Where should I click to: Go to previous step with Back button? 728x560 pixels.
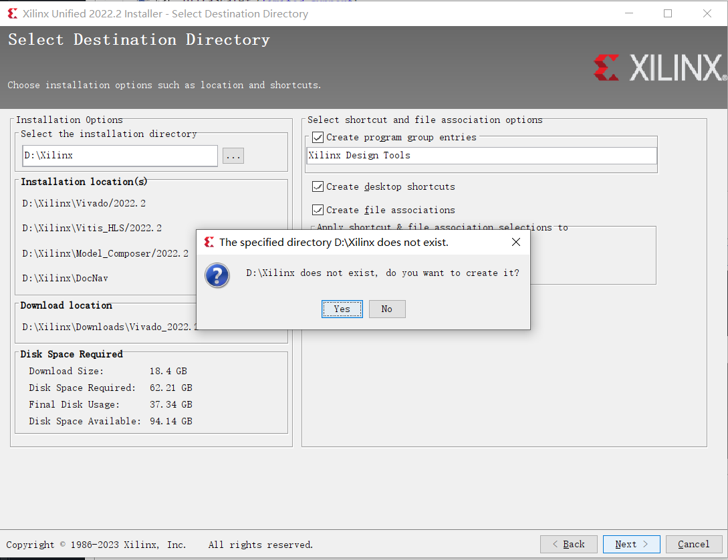[568, 544]
